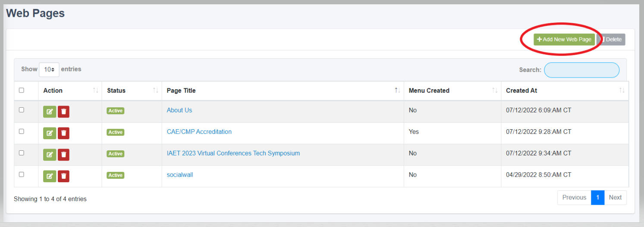Click the edit icon for About Us

50,112
